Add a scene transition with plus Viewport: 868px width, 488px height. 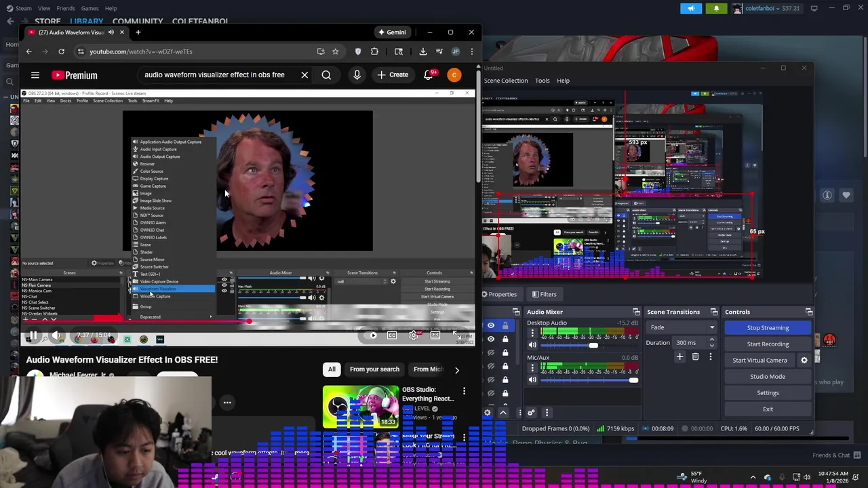click(x=679, y=357)
